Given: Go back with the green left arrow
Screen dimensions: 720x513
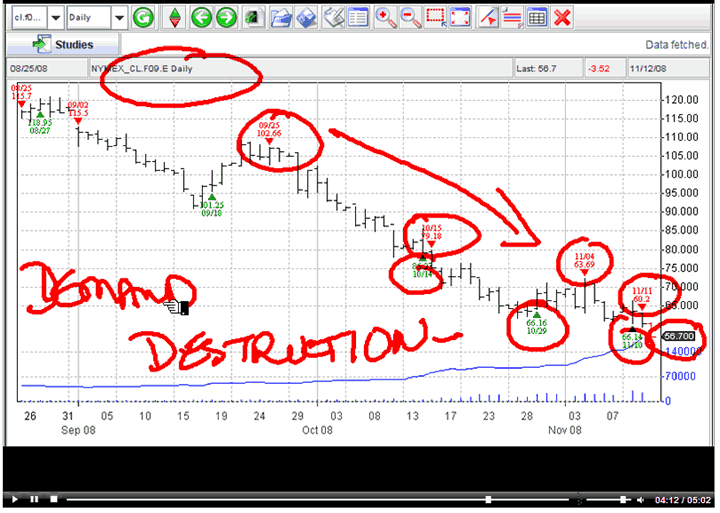Looking at the screenshot, I should tap(201, 18).
